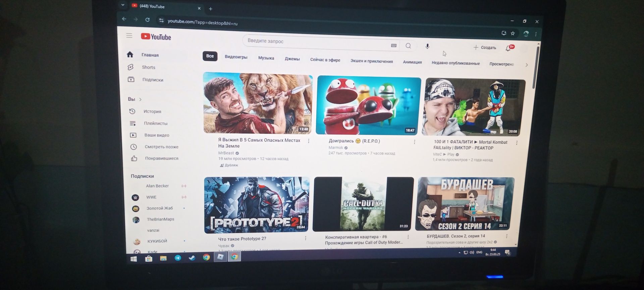
Task: Bookmark this page with the star
Action: coord(513,33)
